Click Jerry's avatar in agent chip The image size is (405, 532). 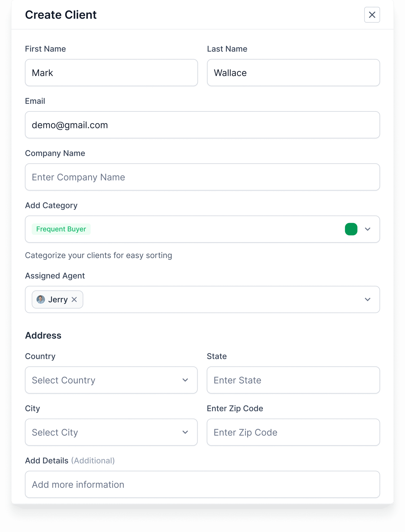(x=41, y=299)
